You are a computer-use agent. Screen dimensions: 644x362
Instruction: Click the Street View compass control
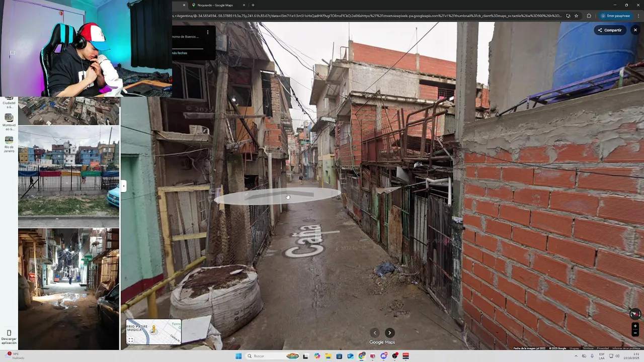pyautogui.click(x=635, y=314)
